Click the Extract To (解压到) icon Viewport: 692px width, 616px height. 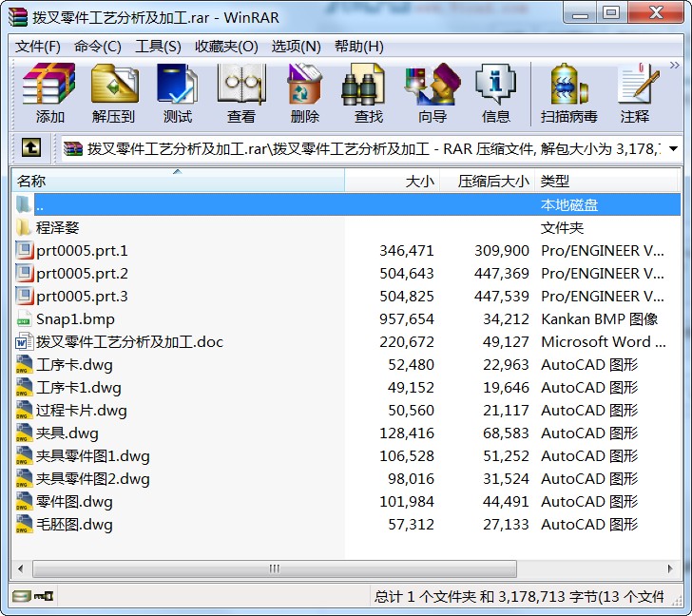click(x=114, y=85)
